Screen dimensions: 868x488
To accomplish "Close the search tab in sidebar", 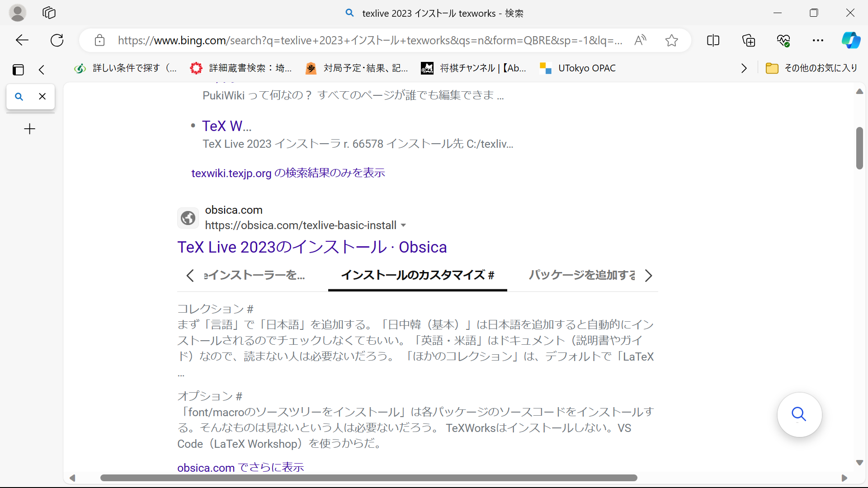I will pyautogui.click(x=42, y=96).
